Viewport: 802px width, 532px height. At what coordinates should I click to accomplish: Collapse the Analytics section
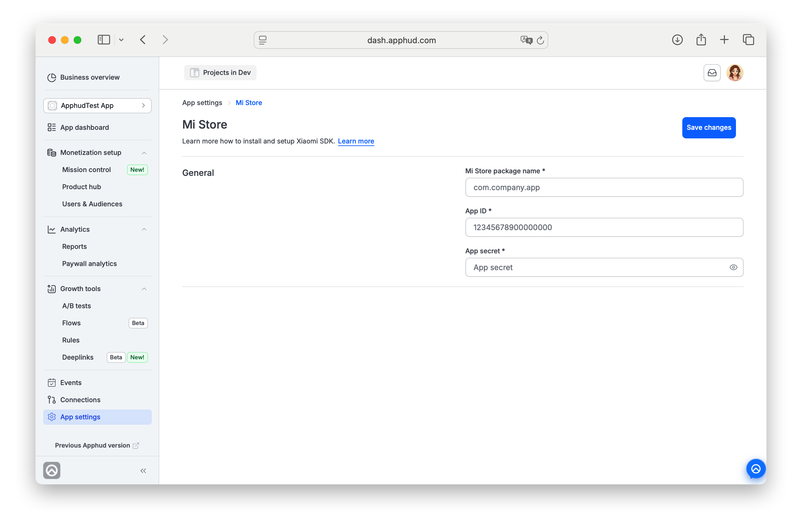click(144, 229)
